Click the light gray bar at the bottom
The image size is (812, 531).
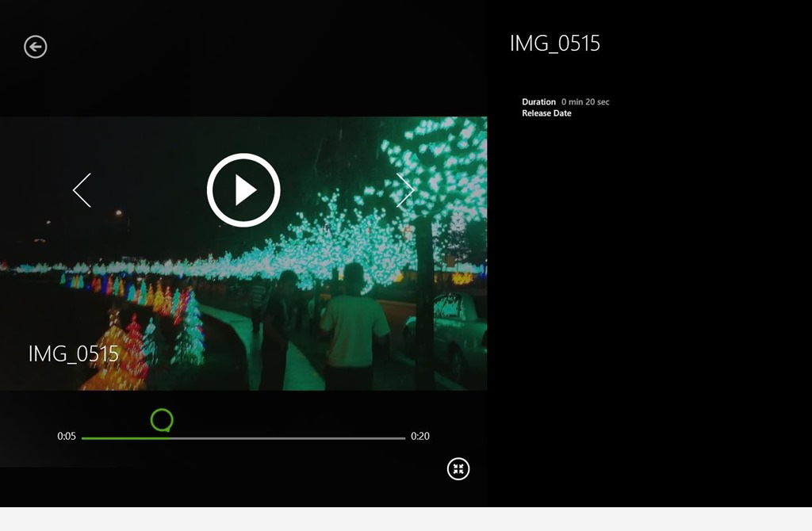click(x=406, y=519)
